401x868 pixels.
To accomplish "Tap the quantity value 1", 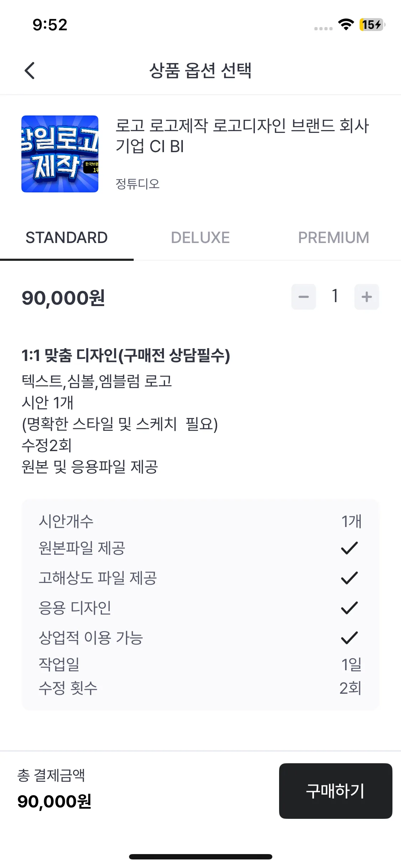I will point(335,296).
